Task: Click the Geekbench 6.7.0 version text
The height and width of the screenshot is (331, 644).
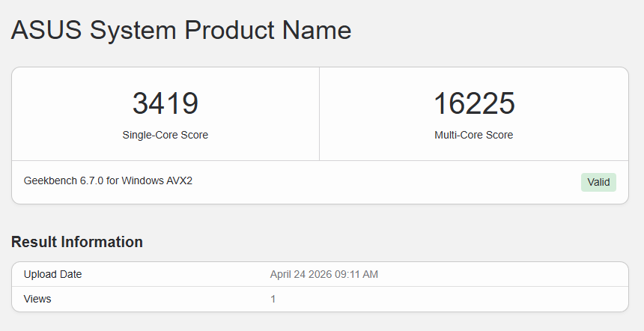Action: (64, 180)
